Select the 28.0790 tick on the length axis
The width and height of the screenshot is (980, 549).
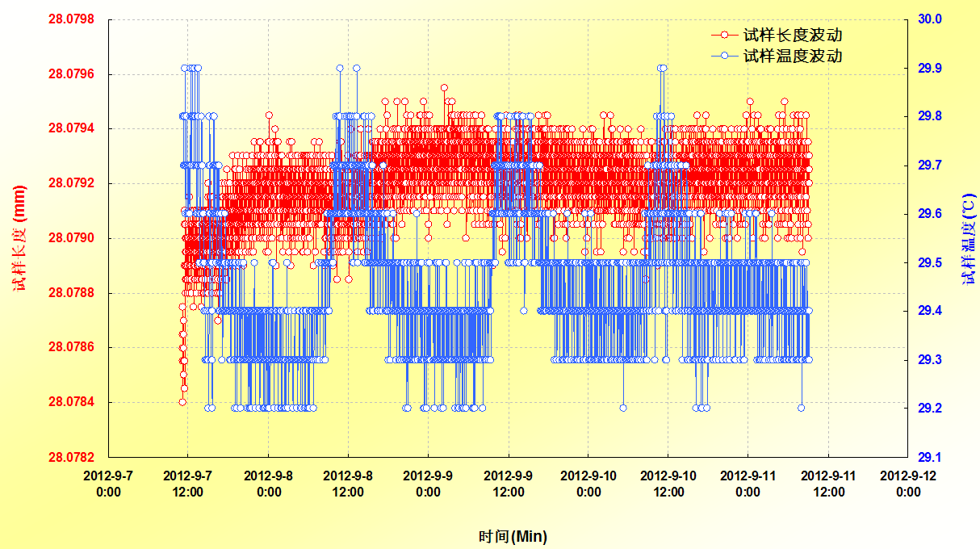71,238
